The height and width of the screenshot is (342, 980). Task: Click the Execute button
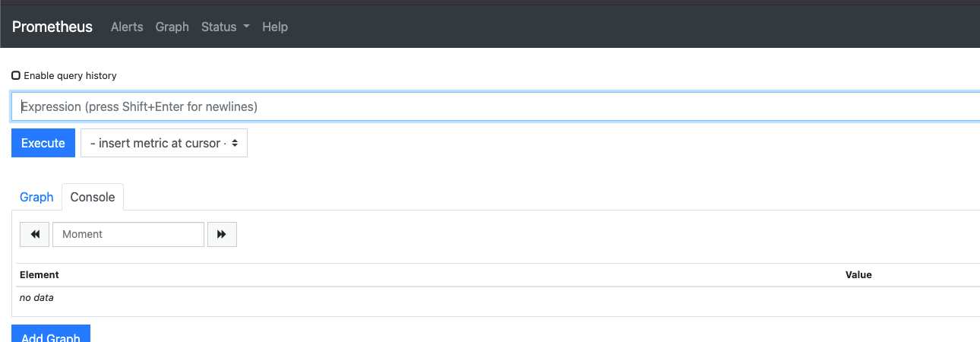click(43, 143)
